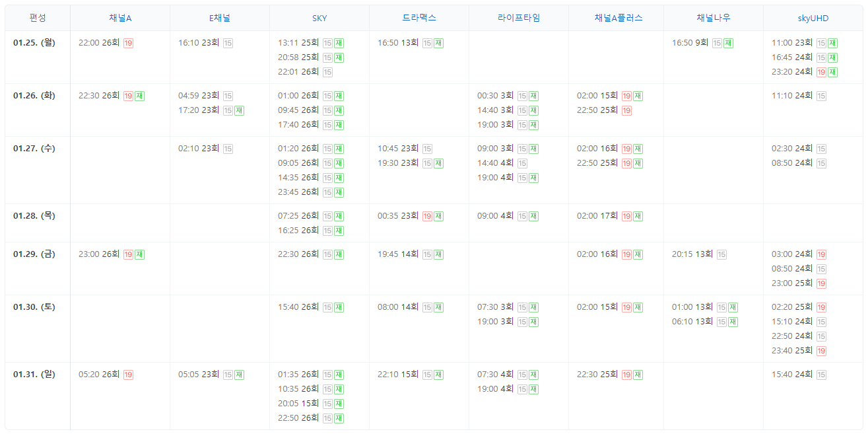Click the skyUHD 02:30 24회 schedule entry
The height and width of the screenshot is (436, 868).
[x=799, y=149]
